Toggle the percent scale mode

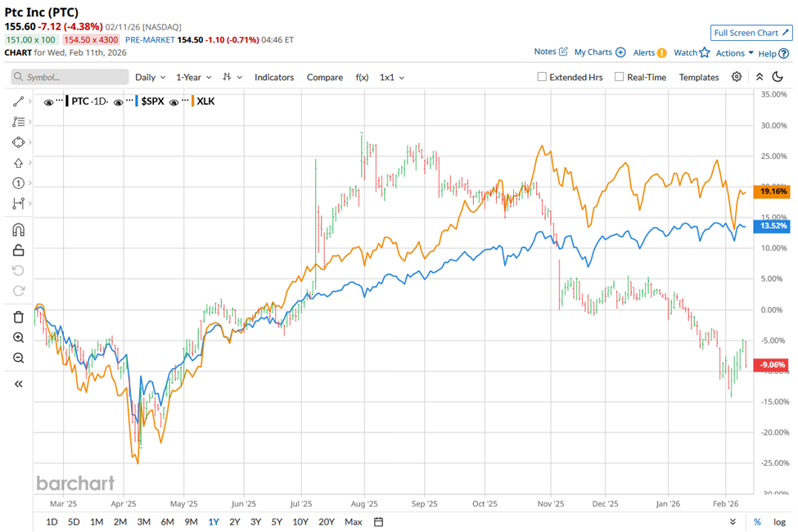(x=757, y=522)
